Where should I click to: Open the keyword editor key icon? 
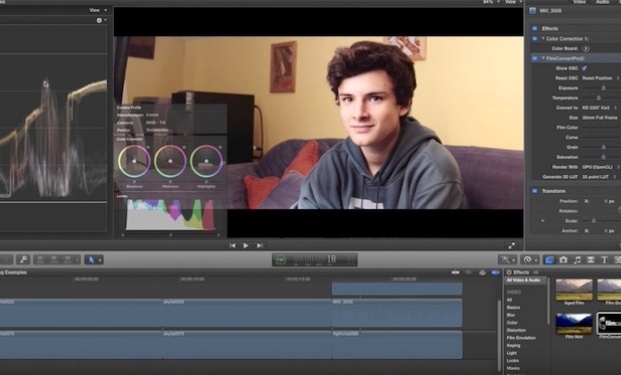23,259
